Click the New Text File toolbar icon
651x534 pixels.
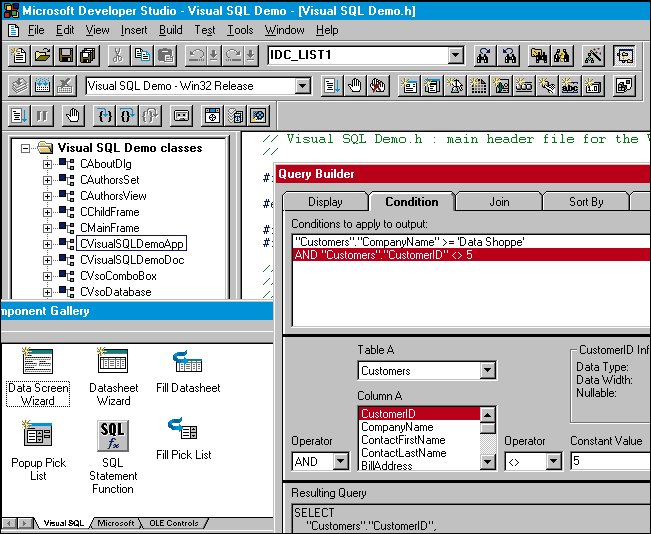coord(19,55)
